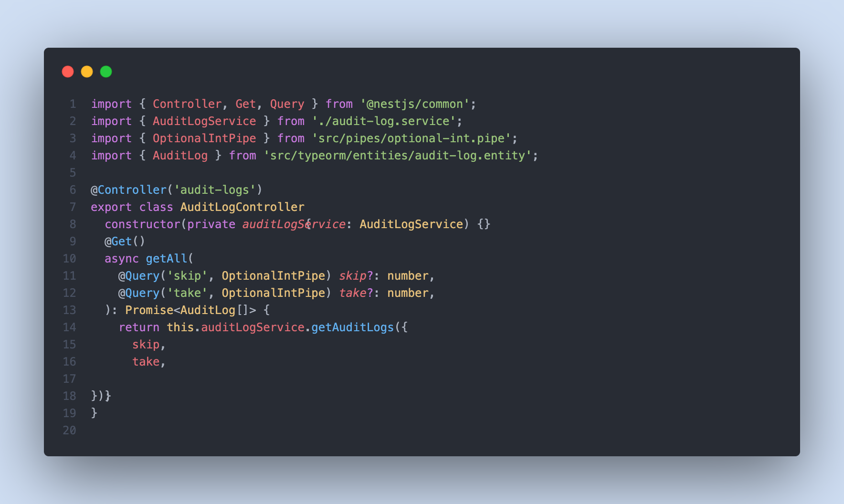
Task: Click the red close window dot
Action: pyautogui.click(x=68, y=72)
